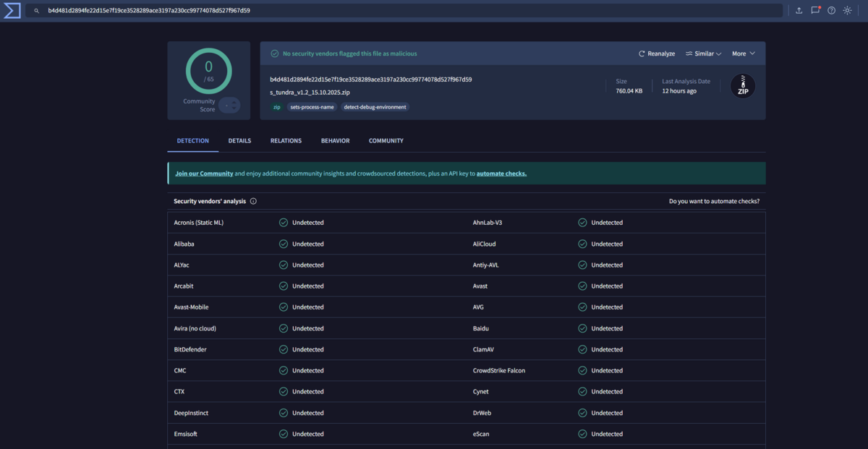
Task: Click the Community Score vote control
Action: pyautogui.click(x=229, y=106)
